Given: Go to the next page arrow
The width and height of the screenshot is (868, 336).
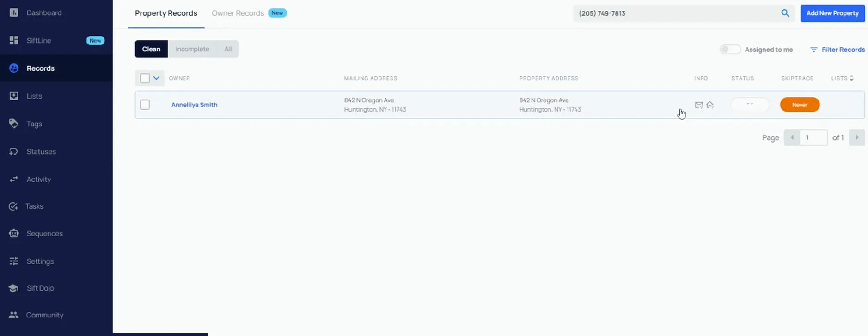Looking at the screenshot, I should click(856, 137).
